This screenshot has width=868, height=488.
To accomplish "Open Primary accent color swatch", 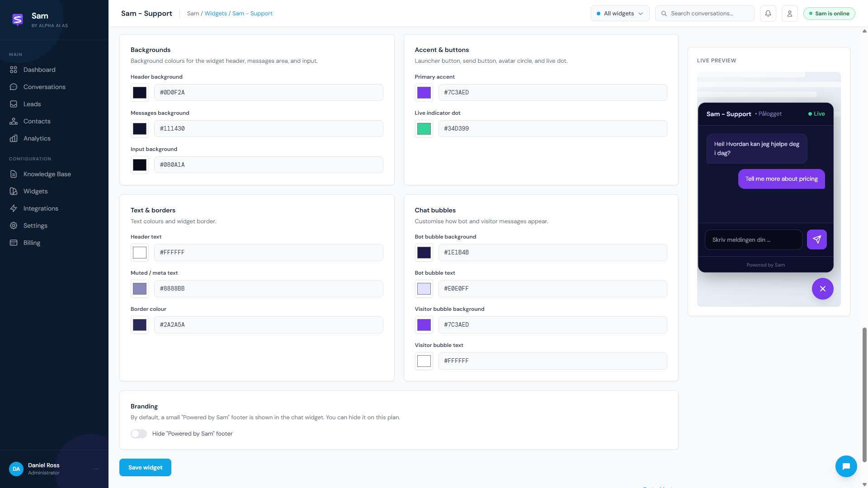I will click(x=424, y=93).
